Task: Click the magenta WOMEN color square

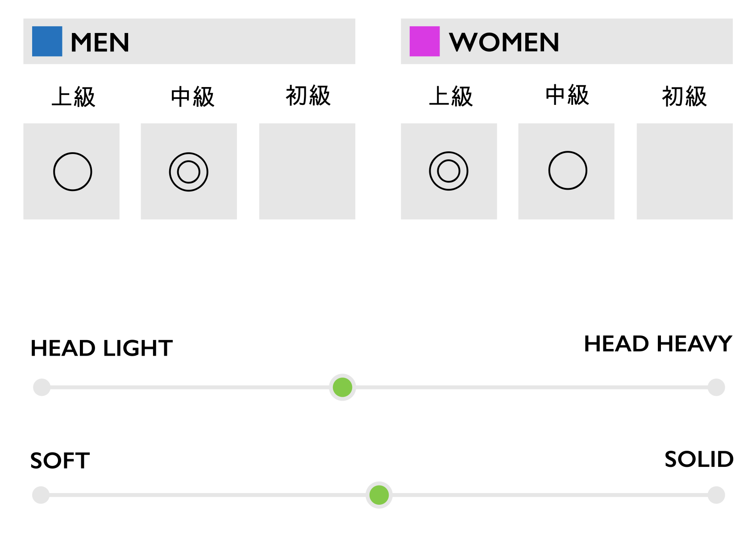Action: point(424,42)
